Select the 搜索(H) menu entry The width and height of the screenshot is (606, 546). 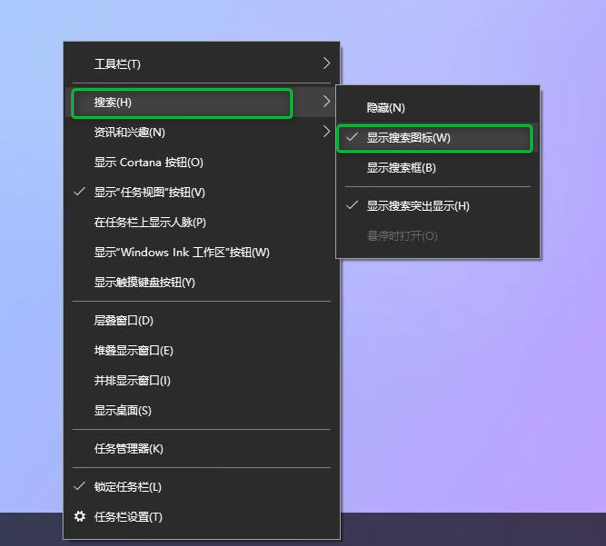pos(201,102)
